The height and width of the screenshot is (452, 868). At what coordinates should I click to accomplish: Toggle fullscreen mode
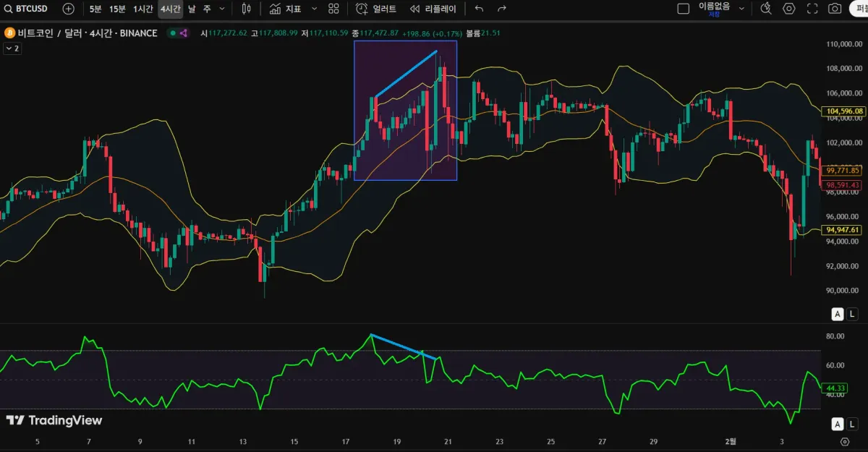[812, 9]
